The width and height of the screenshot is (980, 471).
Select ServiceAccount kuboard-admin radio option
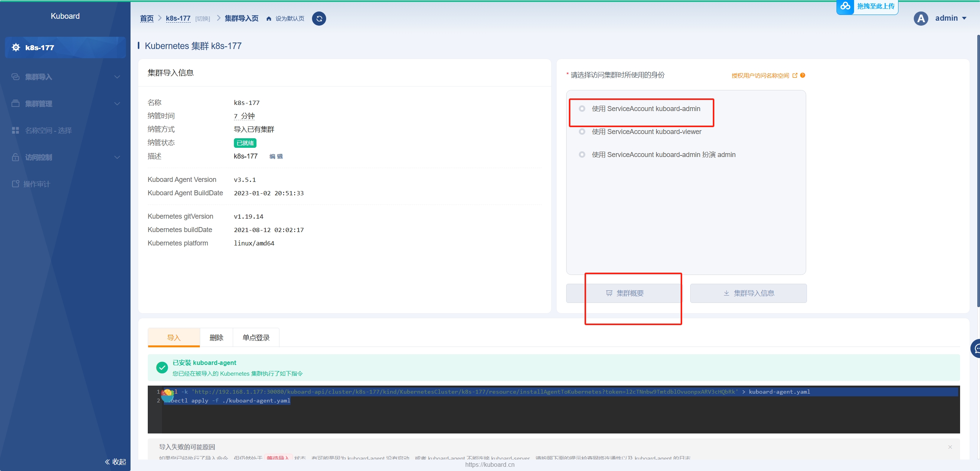click(582, 109)
